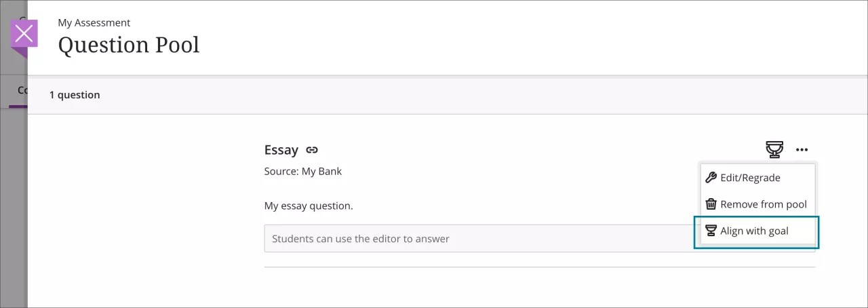
Task: Click the dimmed background left of the panel
Action: [x=13, y=204]
